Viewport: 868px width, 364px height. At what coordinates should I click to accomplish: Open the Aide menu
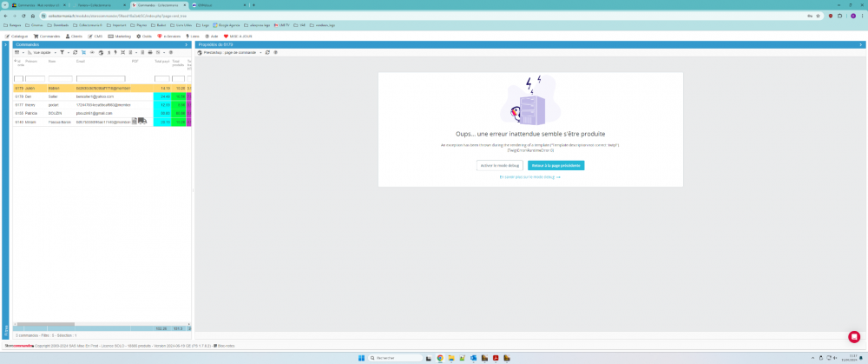pos(212,36)
